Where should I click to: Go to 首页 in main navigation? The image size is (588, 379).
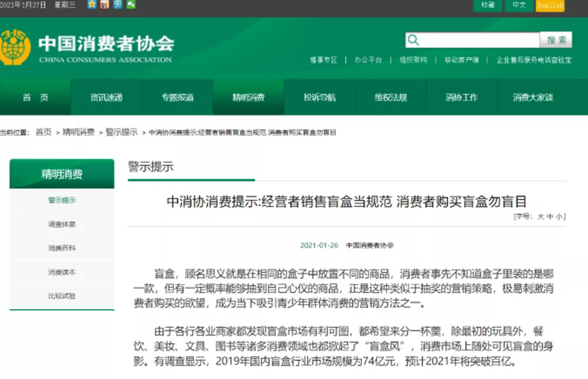[35, 97]
